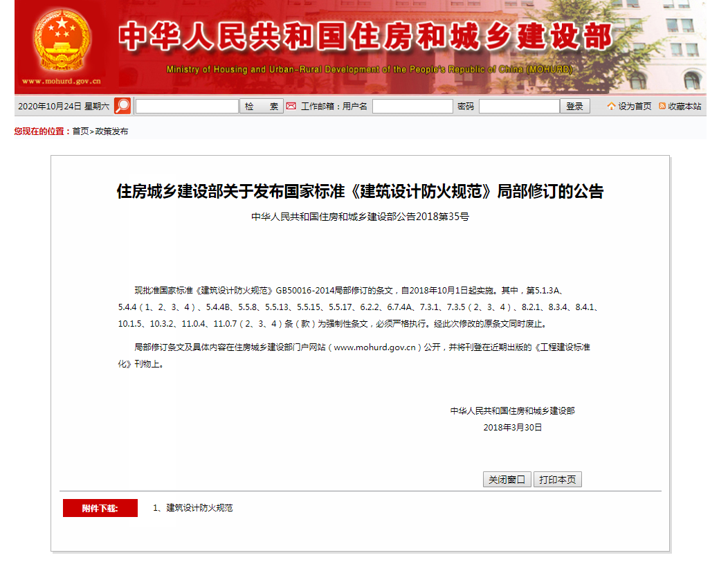
Task: Go to 首页 in the breadcrumb
Action: click(81, 132)
